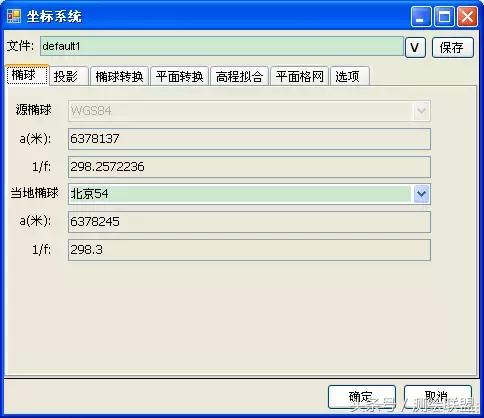Screen dimensions: 484x418
Task: Click the 文件: label
Action: pos(20,46)
